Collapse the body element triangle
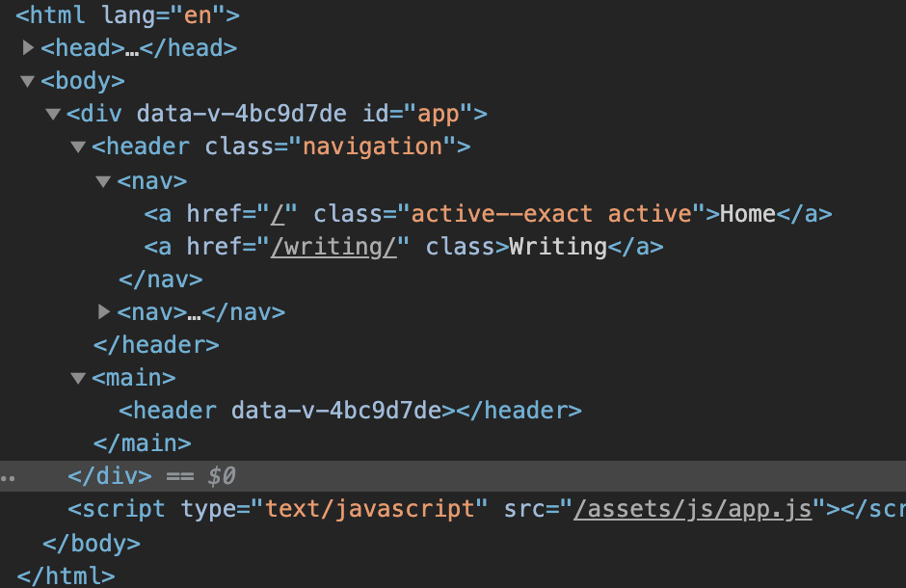 [x=28, y=81]
